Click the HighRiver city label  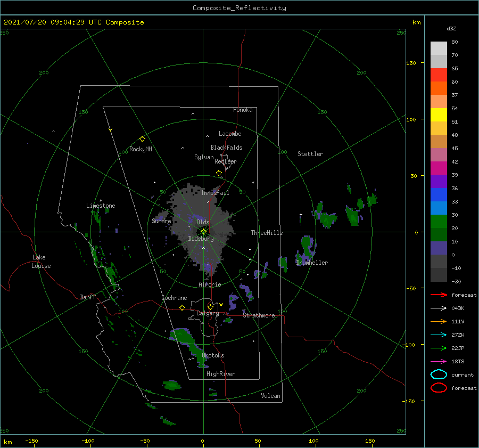(221, 374)
